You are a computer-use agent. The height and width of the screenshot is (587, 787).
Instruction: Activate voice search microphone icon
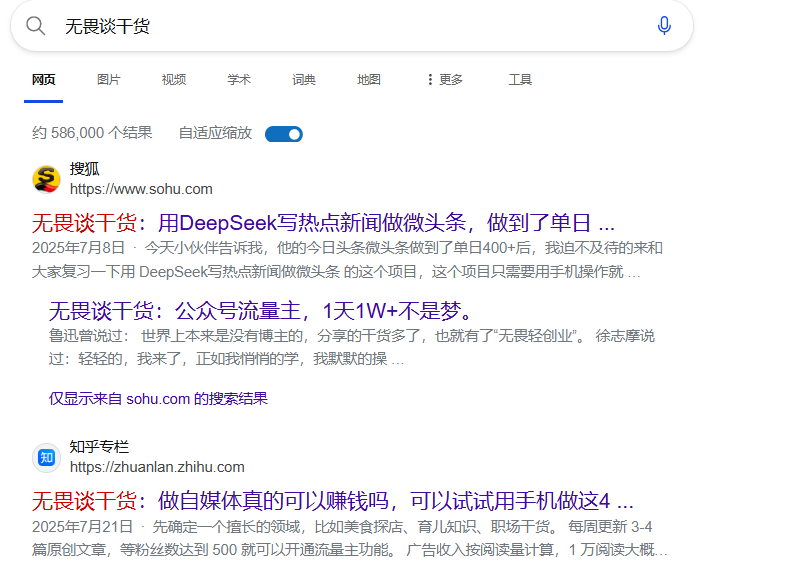tap(664, 25)
